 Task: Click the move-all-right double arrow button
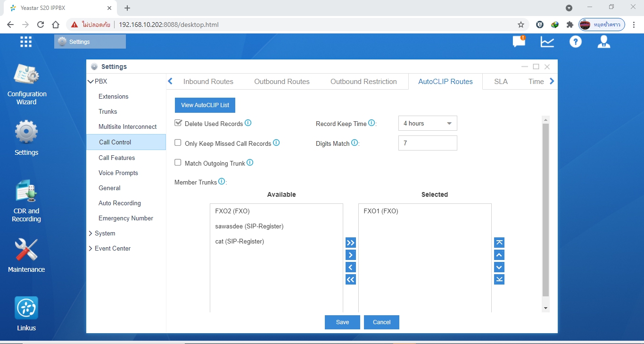pos(350,243)
